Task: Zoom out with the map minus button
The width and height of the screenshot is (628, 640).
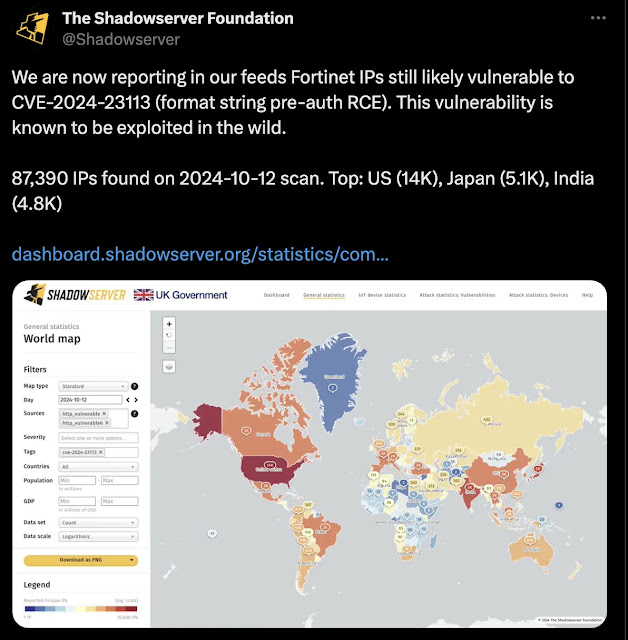Action: click(x=169, y=348)
